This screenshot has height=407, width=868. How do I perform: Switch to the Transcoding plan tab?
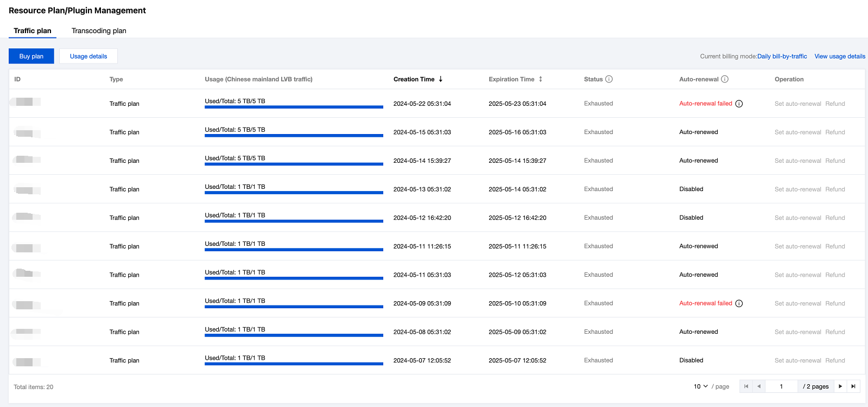pyautogui.click(x=99, y=31)
